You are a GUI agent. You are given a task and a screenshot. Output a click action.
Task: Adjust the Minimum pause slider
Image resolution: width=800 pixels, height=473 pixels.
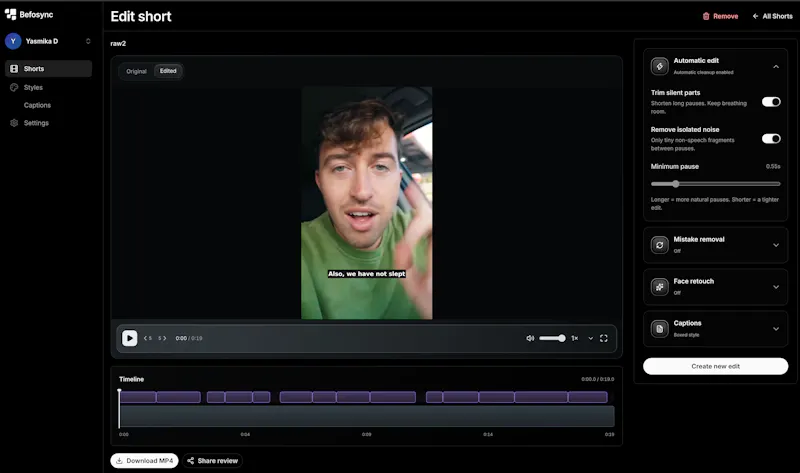[715, 184]
